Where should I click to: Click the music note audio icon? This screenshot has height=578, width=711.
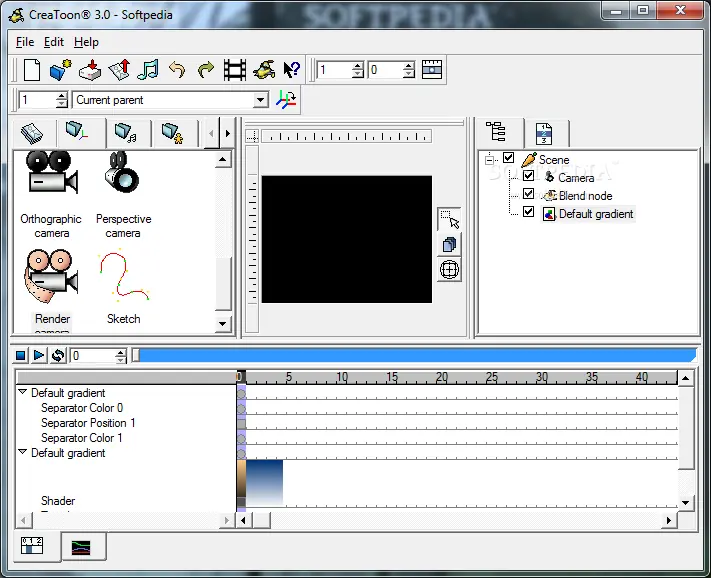(x=148, y=70)
